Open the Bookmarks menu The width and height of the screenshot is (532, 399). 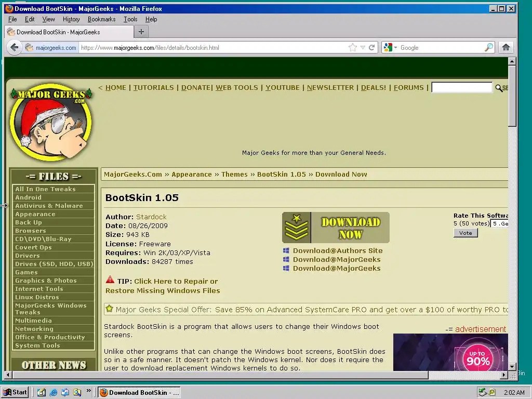(x=101, y=19)
